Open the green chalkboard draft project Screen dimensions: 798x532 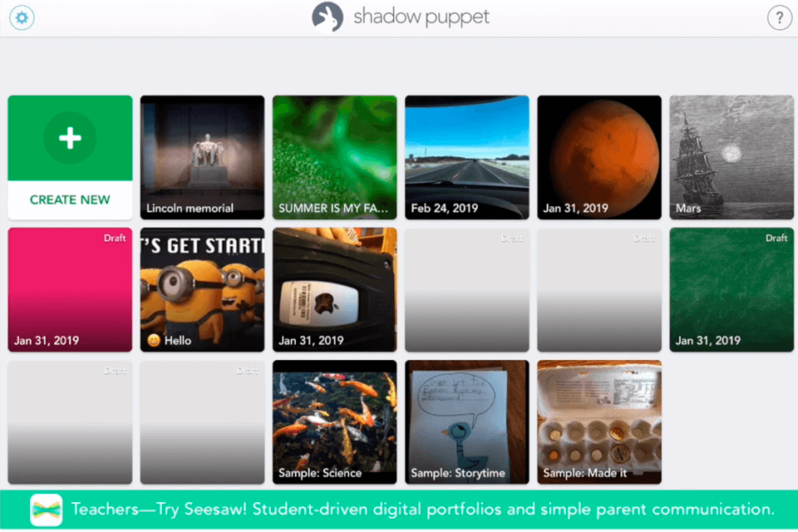(x=731, y=289)
